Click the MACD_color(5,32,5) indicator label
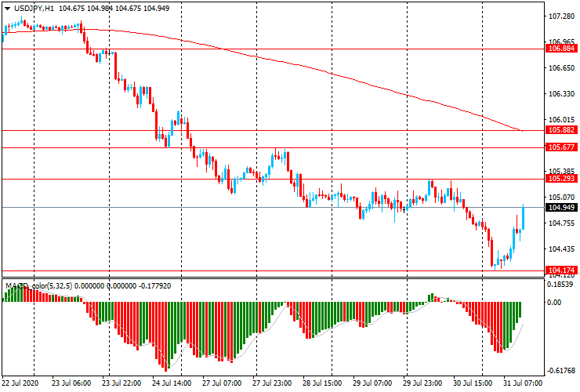Screen dimensions: 580x392 point(39,285)
